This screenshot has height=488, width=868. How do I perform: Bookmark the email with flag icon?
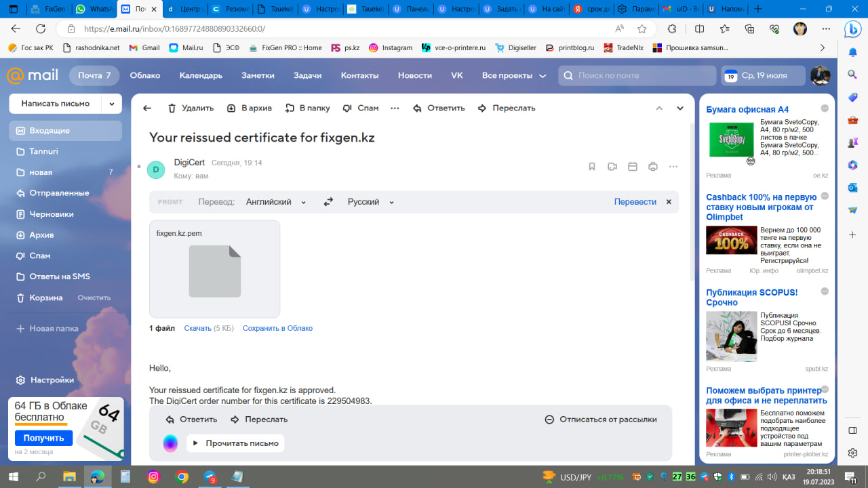(x=592, y=167)
